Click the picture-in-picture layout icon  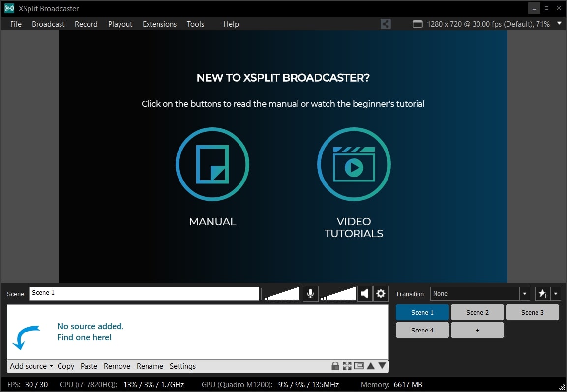[359, 366]
